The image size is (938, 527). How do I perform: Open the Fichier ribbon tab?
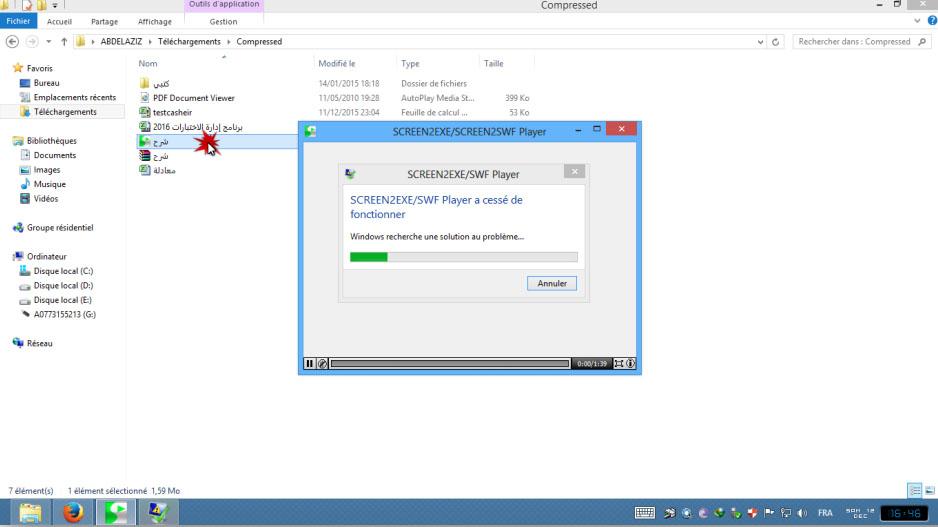tap(19, 21)
